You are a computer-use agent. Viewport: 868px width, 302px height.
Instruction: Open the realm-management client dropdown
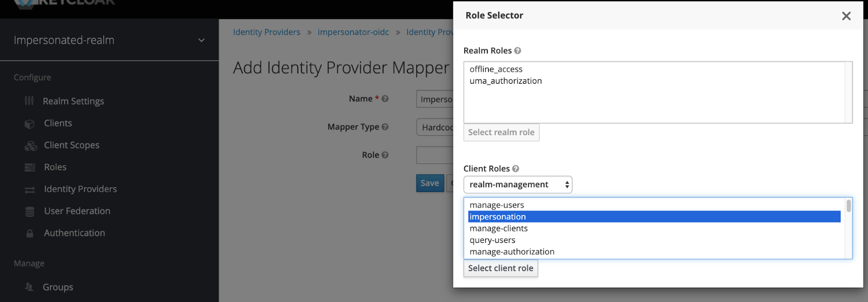tap(518, 185)
